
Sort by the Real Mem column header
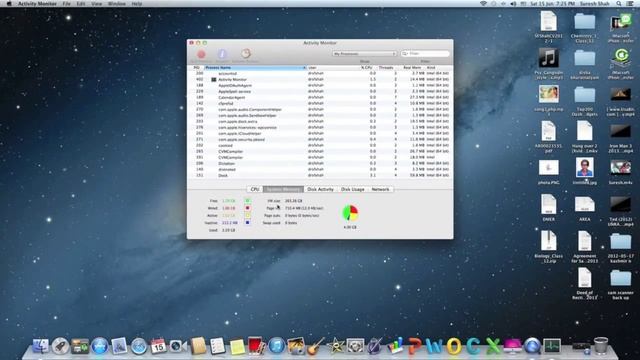[x=411, y=68]
